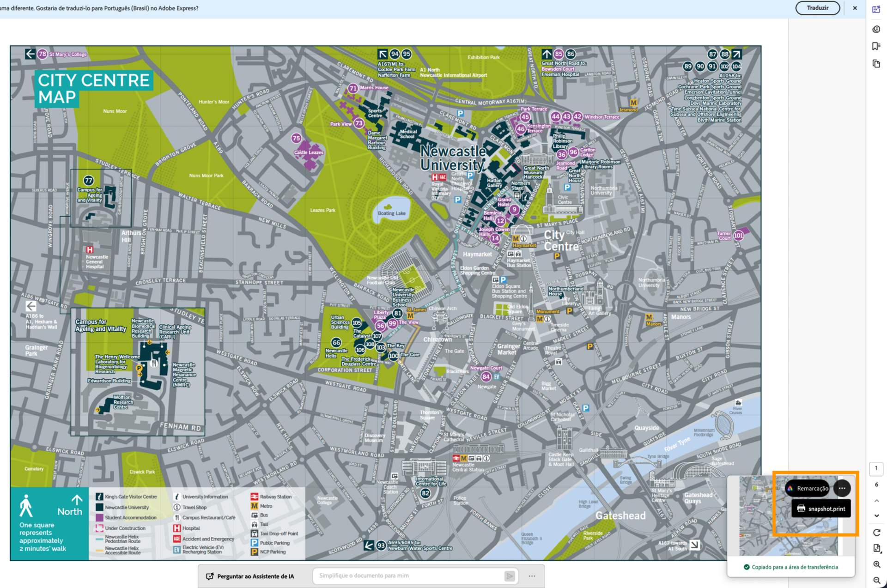Click Perguntar ao Assistente de IA

[x=249, y=576]
